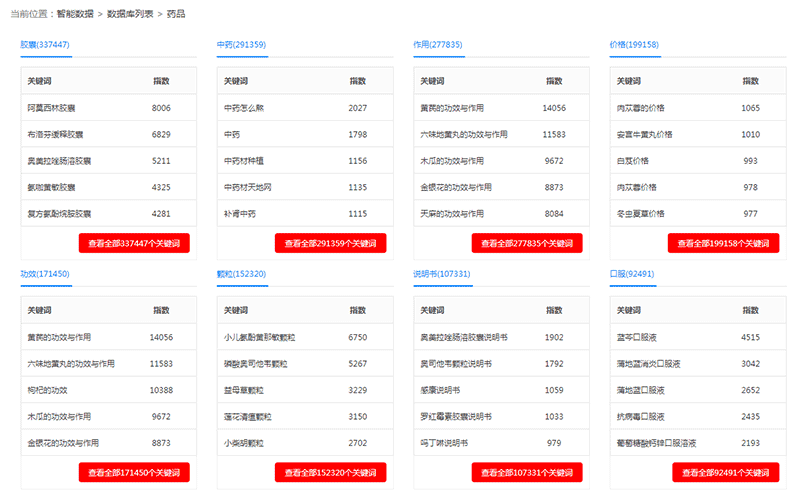View all 277835 keywords button
Viewport: 800px width, 491px height.
[527, 243]
